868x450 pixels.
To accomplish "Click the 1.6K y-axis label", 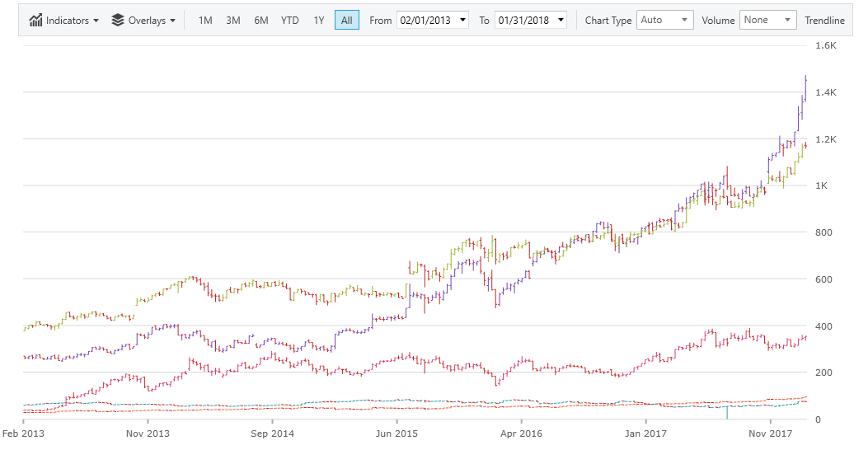I will 826,45.
